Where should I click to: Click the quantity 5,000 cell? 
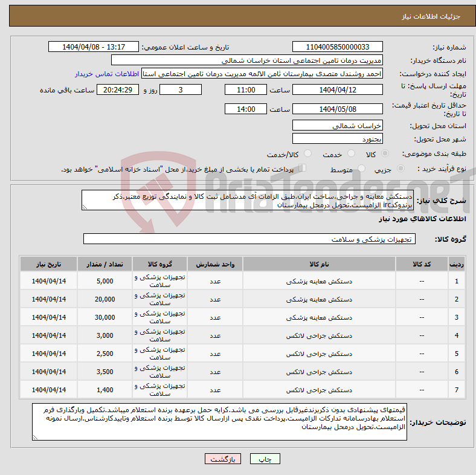point(105,281)
